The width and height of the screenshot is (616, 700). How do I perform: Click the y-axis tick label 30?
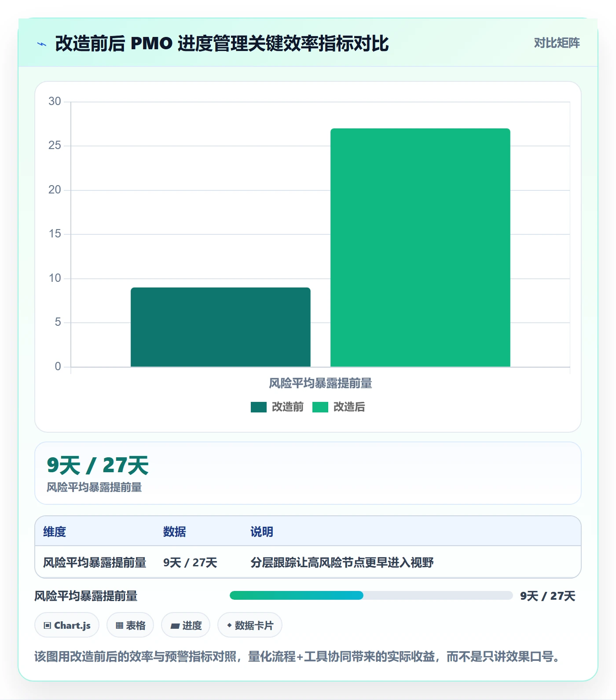55,102
